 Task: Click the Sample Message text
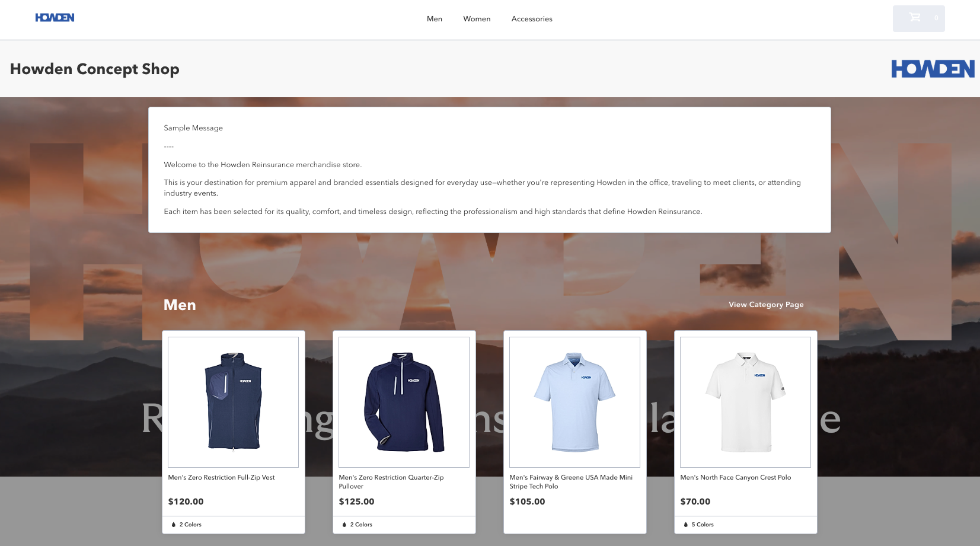click(x=193, y=128)
